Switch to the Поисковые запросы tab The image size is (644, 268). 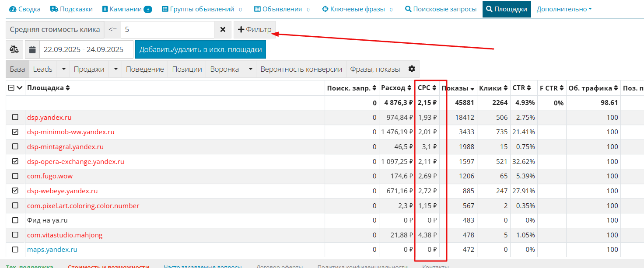[441, 9]
